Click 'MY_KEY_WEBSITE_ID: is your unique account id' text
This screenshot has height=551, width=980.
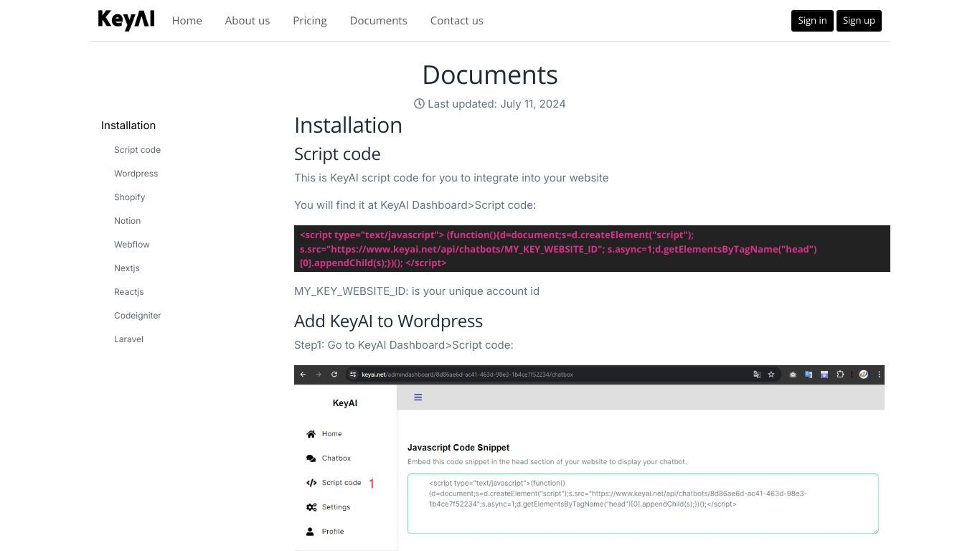(x=417, y=291)
